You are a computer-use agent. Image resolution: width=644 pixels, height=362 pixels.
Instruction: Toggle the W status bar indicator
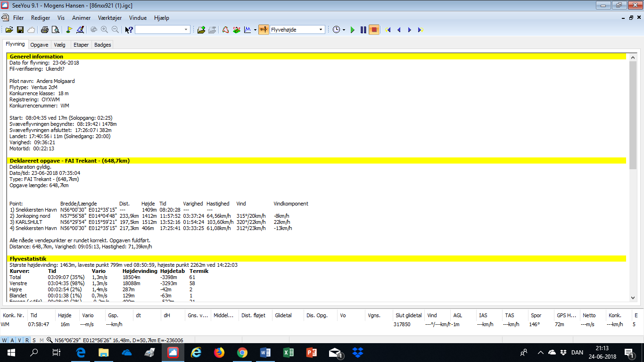click(5, 340)
